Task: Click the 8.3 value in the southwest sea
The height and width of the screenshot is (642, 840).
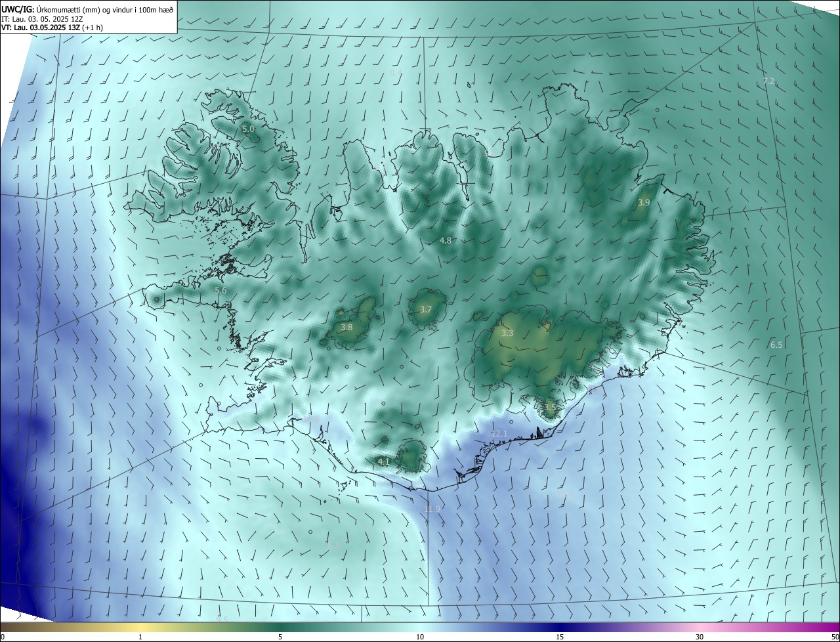Action: pyautogui.click(x=333, y=545)
